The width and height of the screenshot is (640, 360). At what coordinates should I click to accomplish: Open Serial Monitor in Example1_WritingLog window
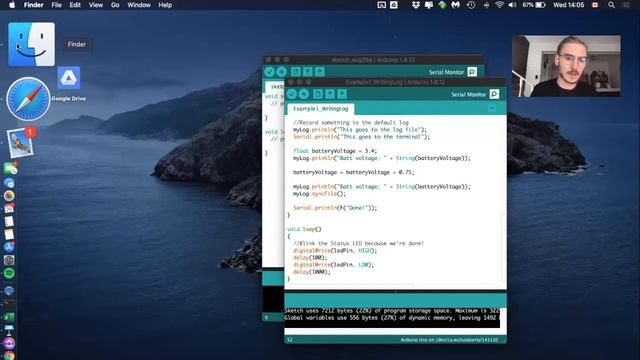pyautogui.click(x=494, y=94)
